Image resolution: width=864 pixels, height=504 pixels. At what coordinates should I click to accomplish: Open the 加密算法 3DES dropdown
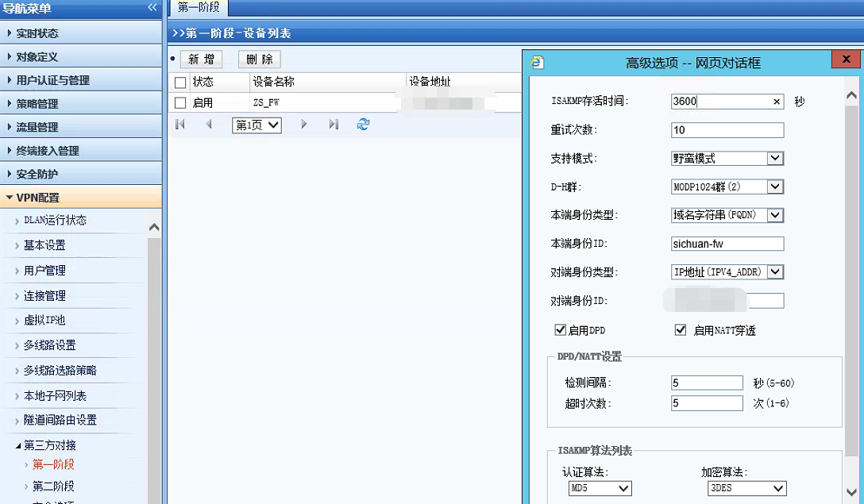[746, 488]
